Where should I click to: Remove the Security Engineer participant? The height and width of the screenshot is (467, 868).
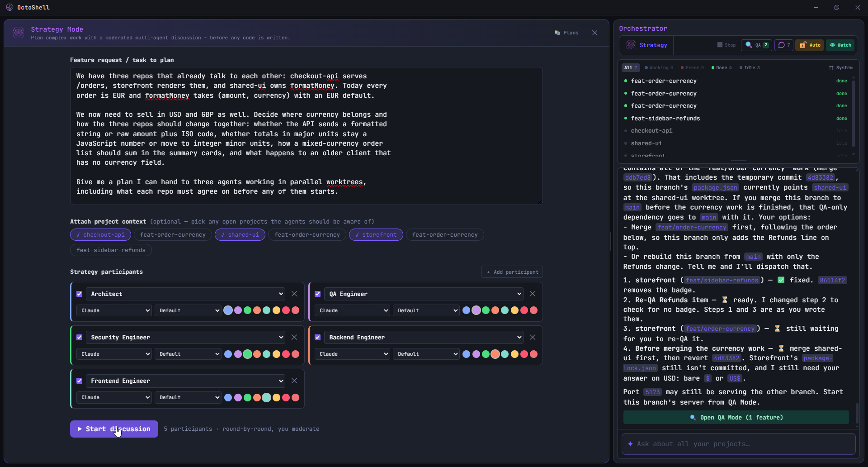tap(294, 337)
